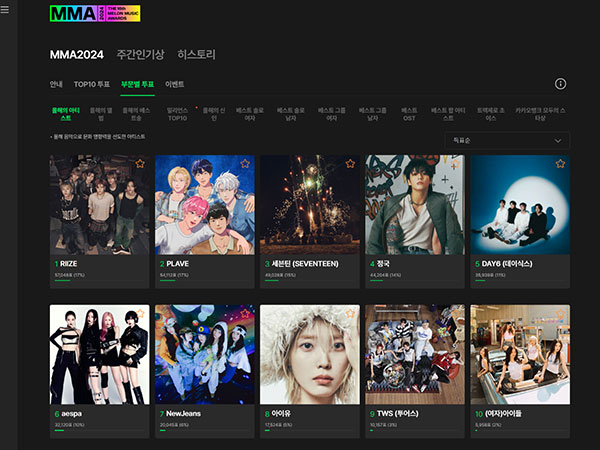Open the aespa group thumbnail
The height and width of the screenshot is (450, 600).
[x=99, y=354]
